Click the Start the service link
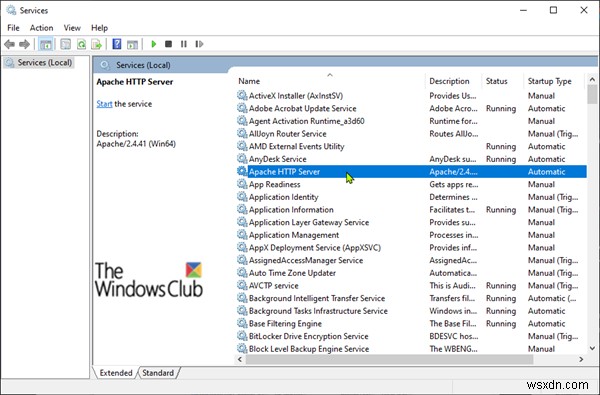Viewport: 600px width, 395px height. [104, 104]
